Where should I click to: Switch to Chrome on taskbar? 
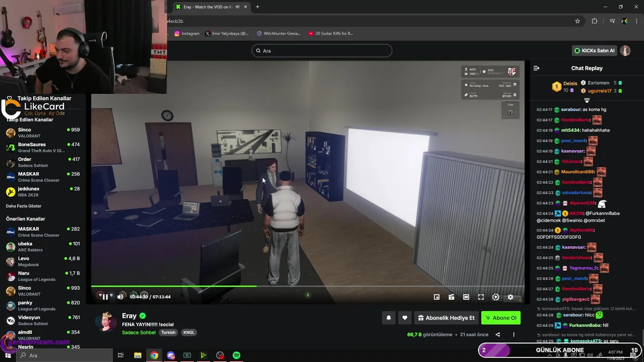(154, 355)
